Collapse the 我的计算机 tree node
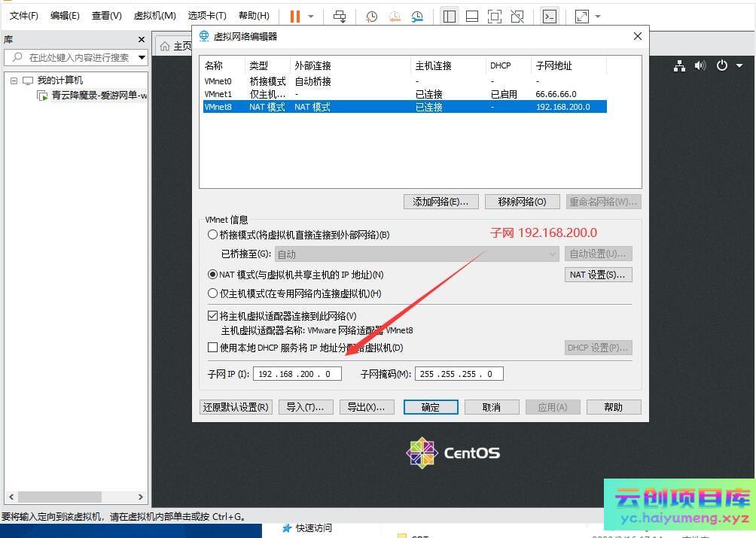The width and height of the screenshot is (756, 538). click(14, 81)
